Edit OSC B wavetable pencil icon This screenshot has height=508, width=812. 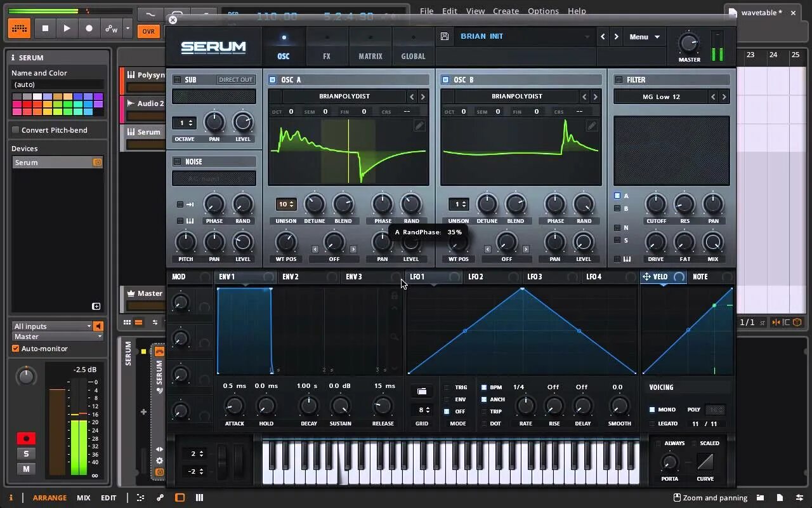pos(591,126)
